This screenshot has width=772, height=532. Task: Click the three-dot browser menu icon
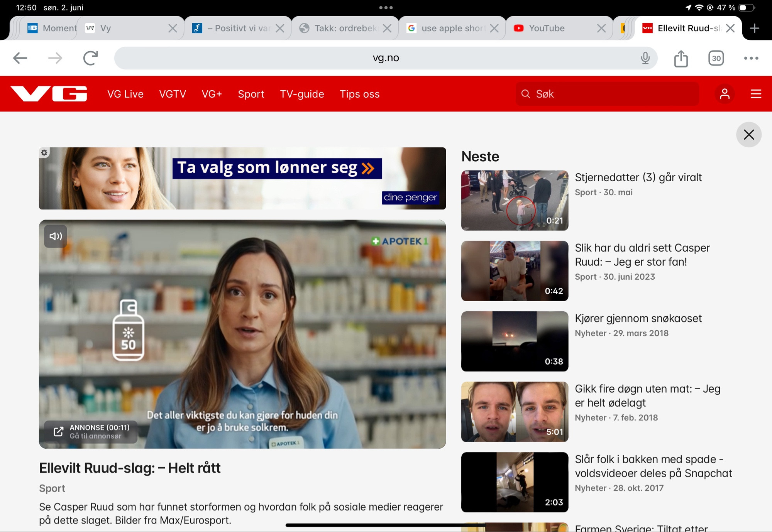tap(751, 57)
